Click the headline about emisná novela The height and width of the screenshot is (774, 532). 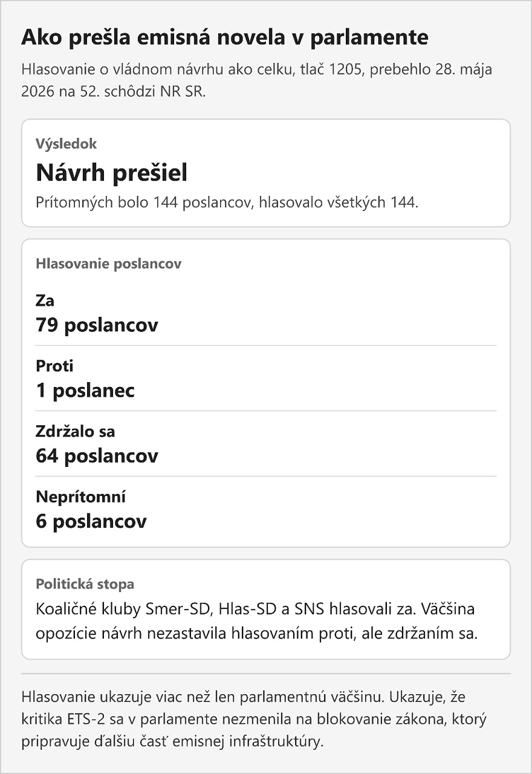click(225, 37)
